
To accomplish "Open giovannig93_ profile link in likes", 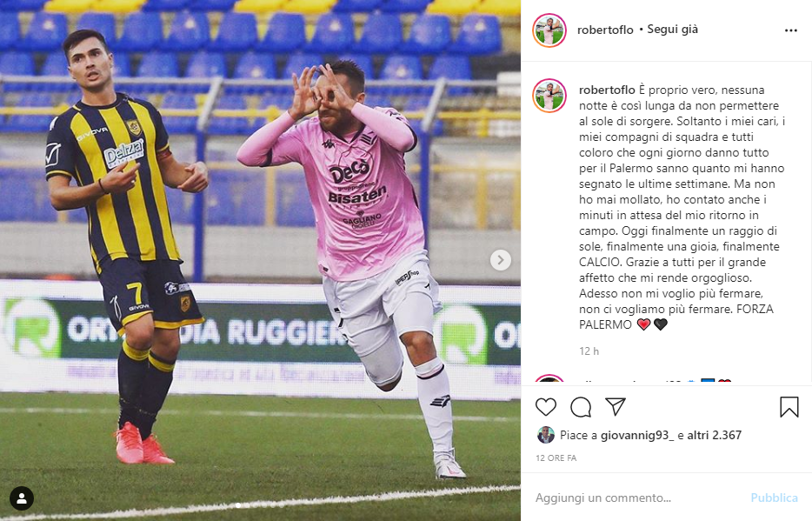I will click(637, 435).
